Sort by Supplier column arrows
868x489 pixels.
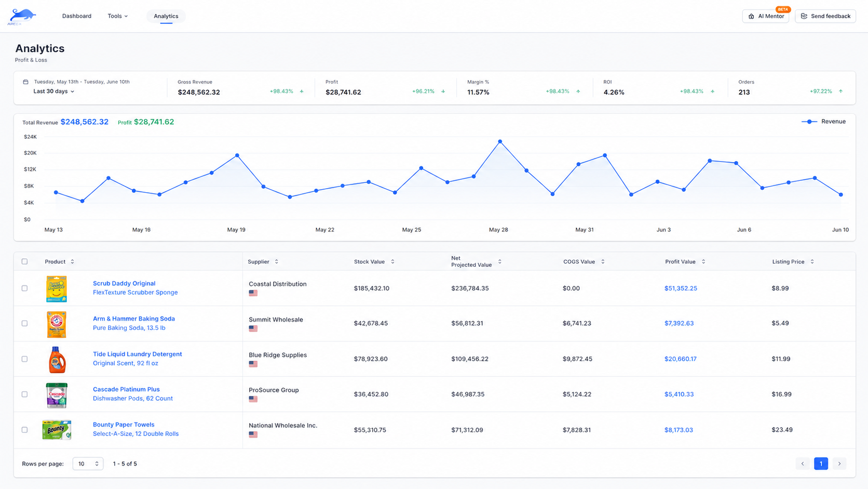point(277,261)
